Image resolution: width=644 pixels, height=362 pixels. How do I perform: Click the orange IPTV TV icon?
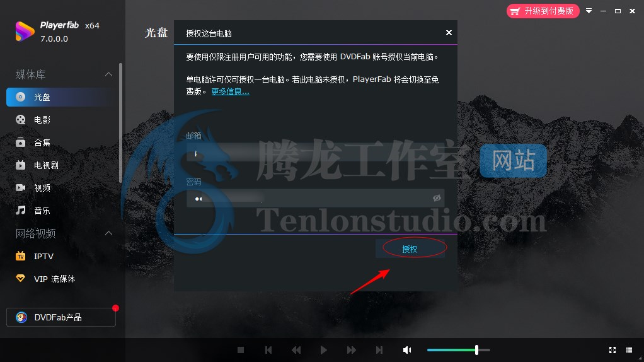click(x=21, y=256)
